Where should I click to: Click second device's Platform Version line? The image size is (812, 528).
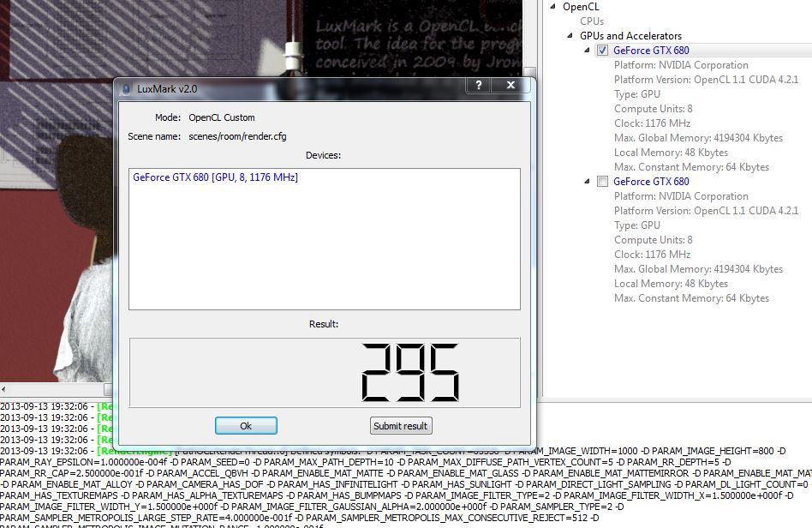point(707,211)
